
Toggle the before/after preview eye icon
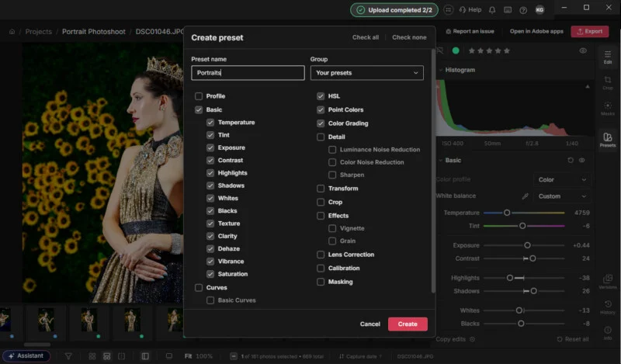pyautogui.click(x=583, y=50)
